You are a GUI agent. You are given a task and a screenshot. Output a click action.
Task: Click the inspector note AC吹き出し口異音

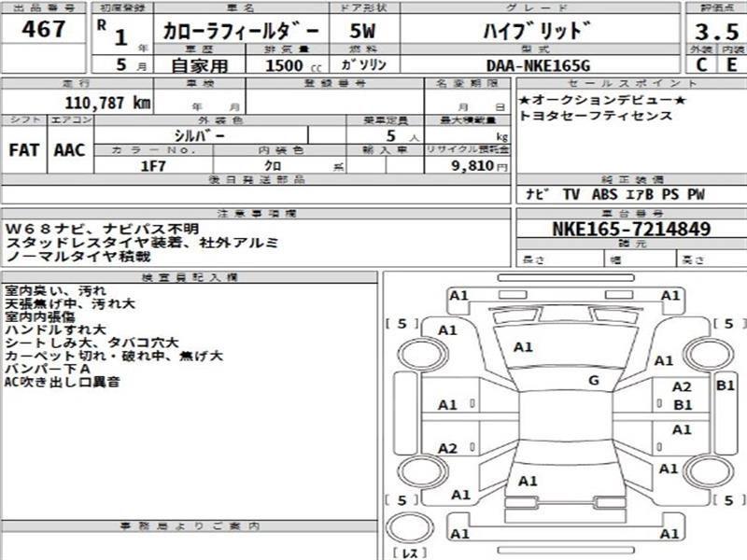[x=62, y=382]
